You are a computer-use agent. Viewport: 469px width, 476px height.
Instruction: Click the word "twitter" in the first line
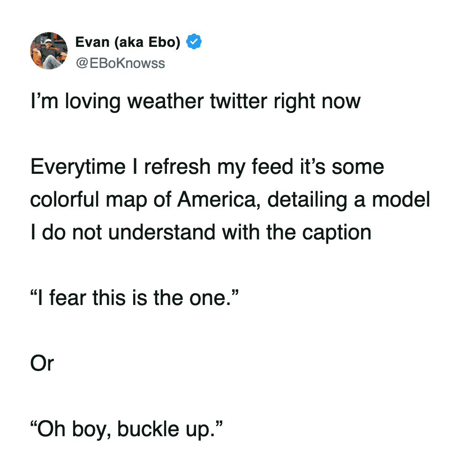[243, 102]
